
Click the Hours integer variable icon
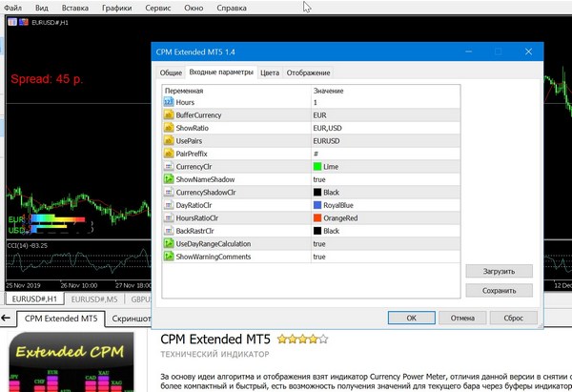[169, 102]
